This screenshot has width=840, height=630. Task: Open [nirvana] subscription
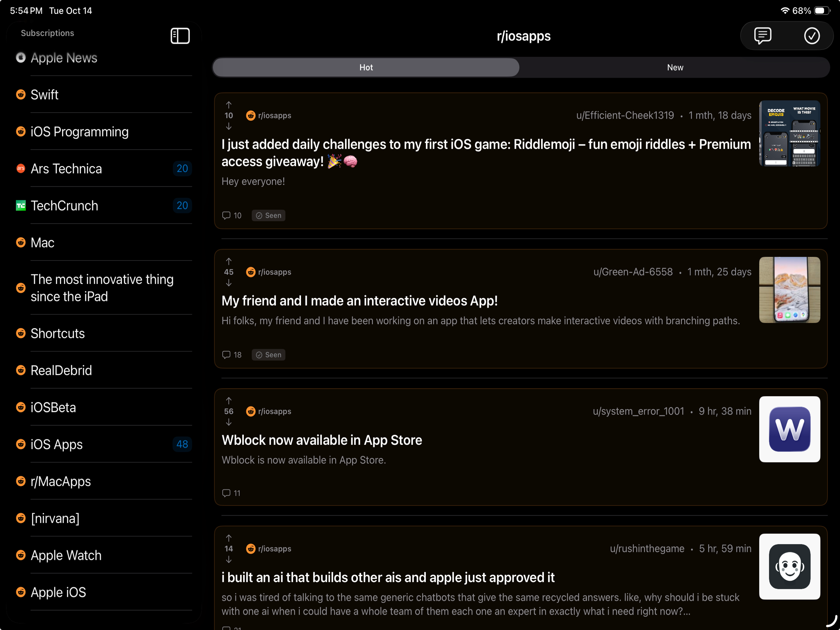pyautogui.click(x=103, y=518)
